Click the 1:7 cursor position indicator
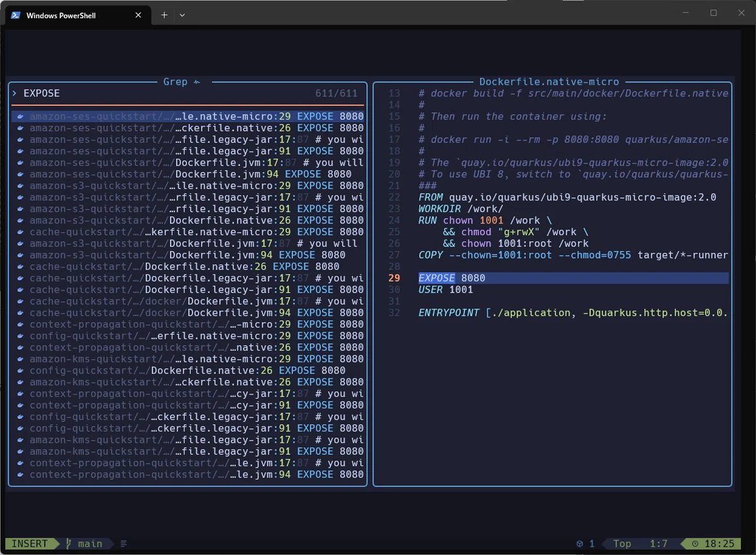 658,544
